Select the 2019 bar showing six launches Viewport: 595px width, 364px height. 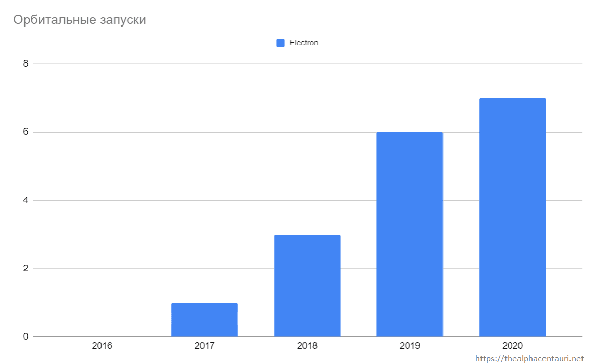pyautogui.click(x=410, y=234)
